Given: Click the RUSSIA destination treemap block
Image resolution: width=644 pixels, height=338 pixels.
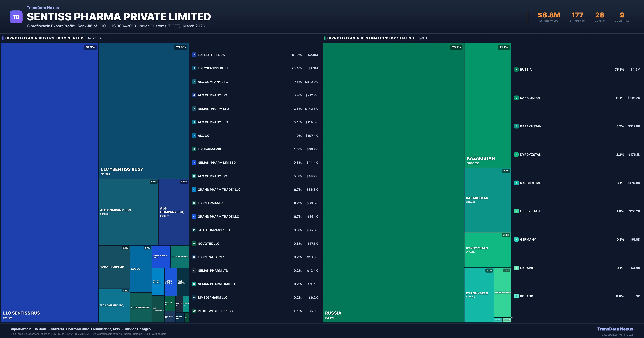Looking at the screenshot, I should pos(393,183).
